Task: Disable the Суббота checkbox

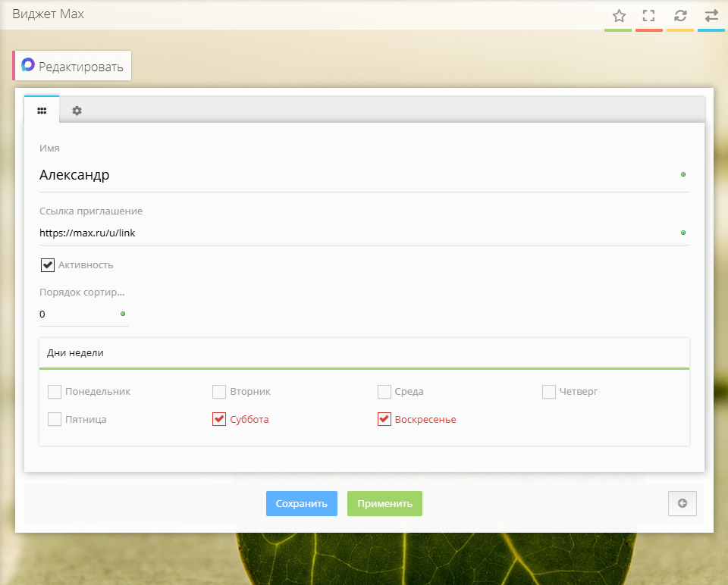Action: [219, 419]
